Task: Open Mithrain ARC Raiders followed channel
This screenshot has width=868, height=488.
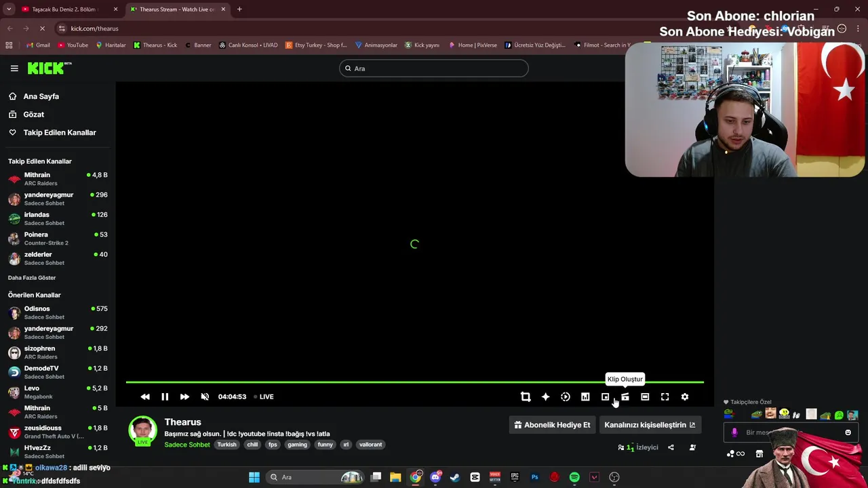Action: coord(58,179)
